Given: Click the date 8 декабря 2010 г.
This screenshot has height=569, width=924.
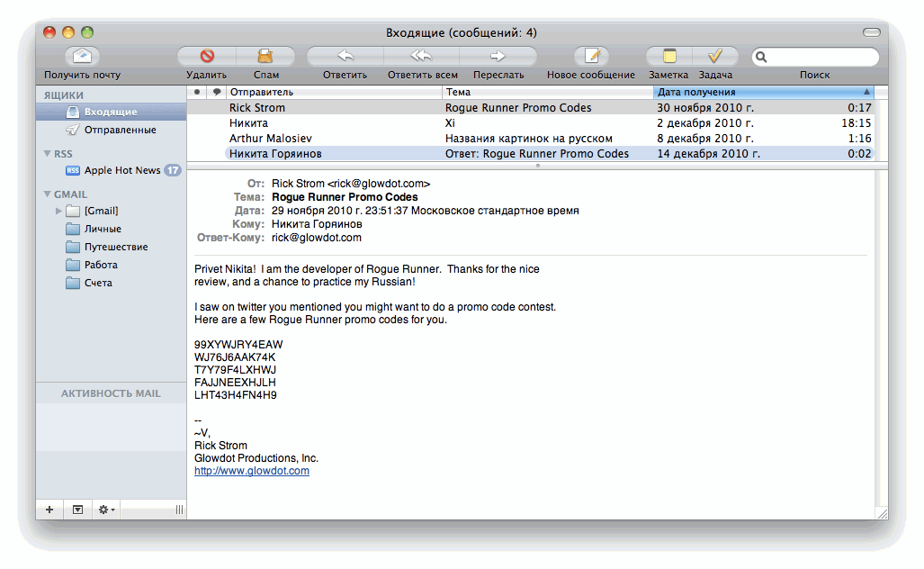Looking at the screenshot, I should pos(705,138).
